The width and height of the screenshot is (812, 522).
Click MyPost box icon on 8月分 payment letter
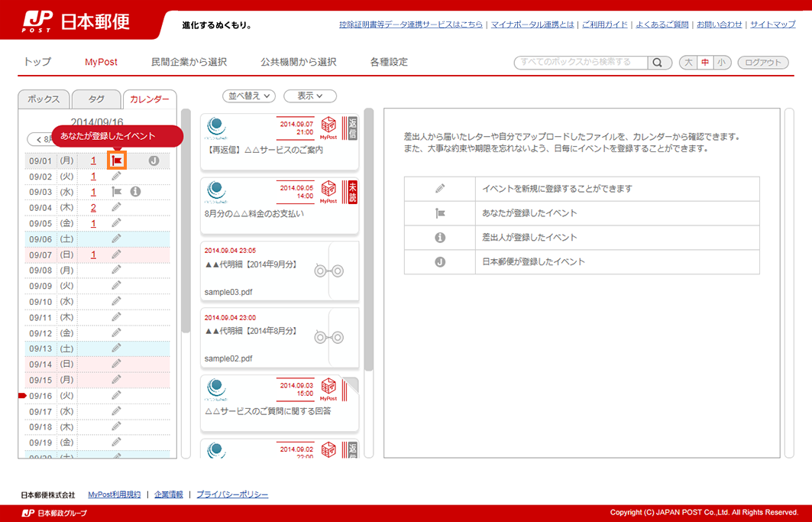click(328, 191)
